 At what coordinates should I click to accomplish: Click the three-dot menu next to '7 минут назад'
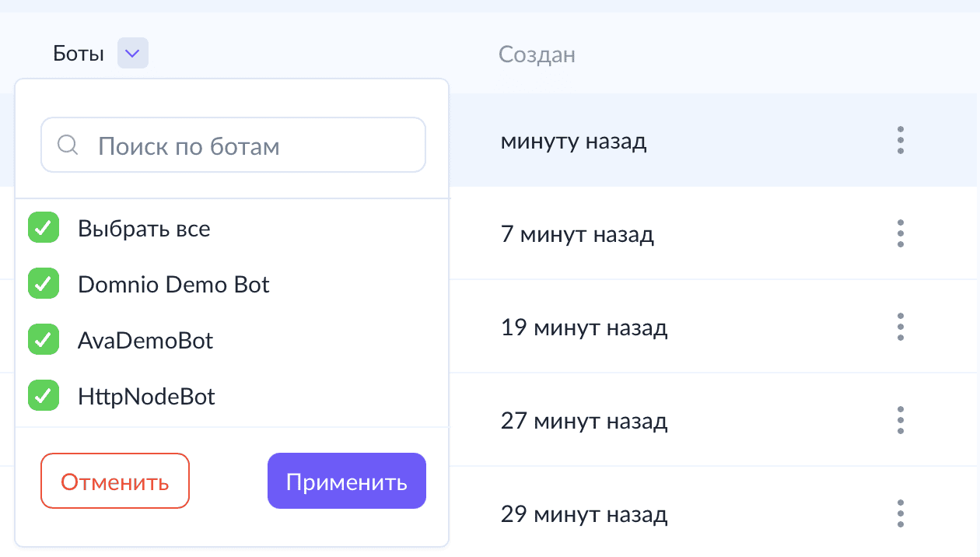coord(900,233)
